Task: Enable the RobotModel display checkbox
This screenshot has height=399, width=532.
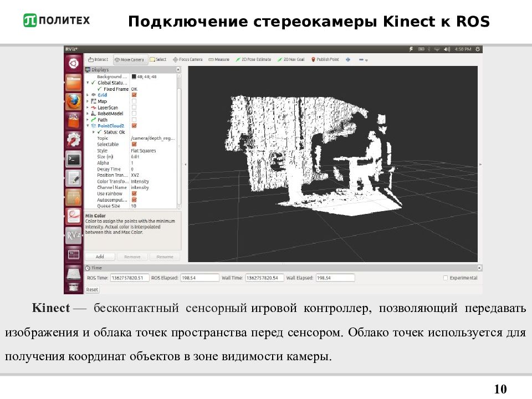Action: point(134,113)
